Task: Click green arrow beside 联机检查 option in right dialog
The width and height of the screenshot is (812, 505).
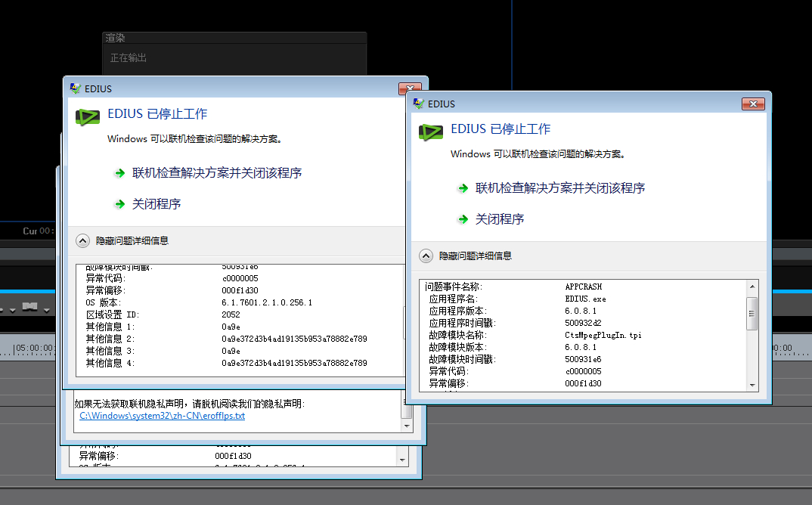Action: pos(463,188)
